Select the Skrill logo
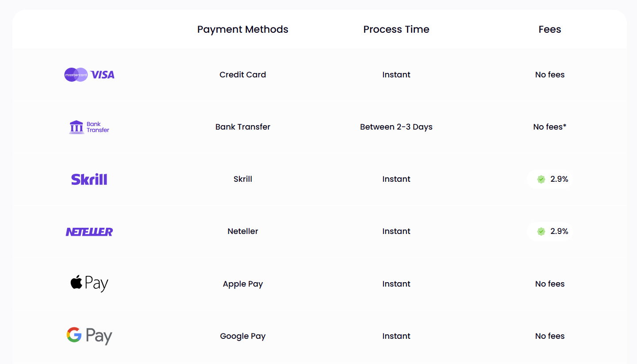The height and width of the screenshot is (364, 637). (x=89, y=179)
